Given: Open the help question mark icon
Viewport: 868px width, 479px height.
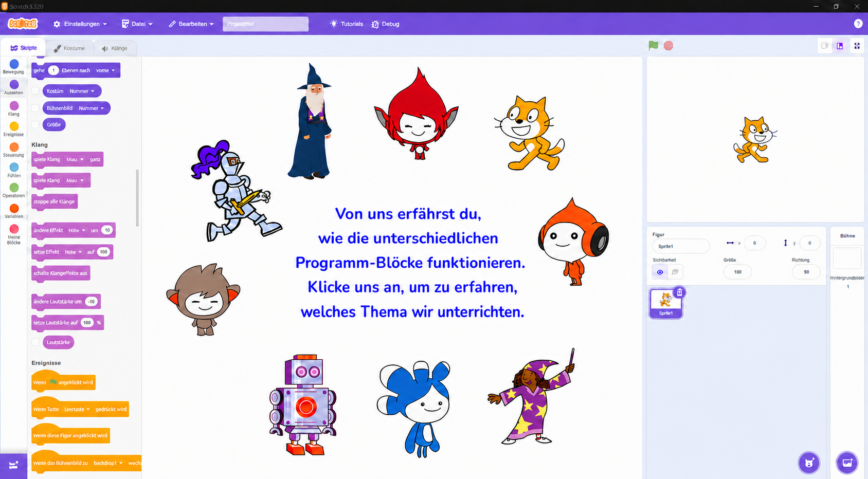Looking at the screenshot, I should pyautogui.click(x=858, y=24).
